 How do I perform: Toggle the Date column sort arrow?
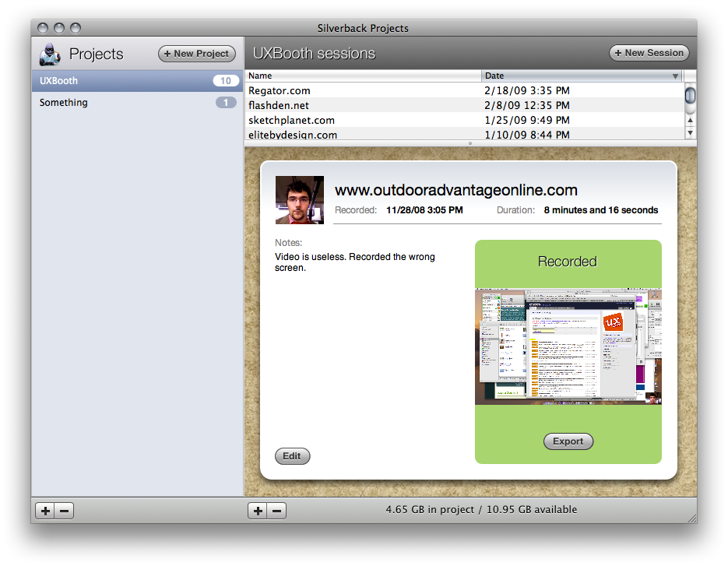(675, 76)
